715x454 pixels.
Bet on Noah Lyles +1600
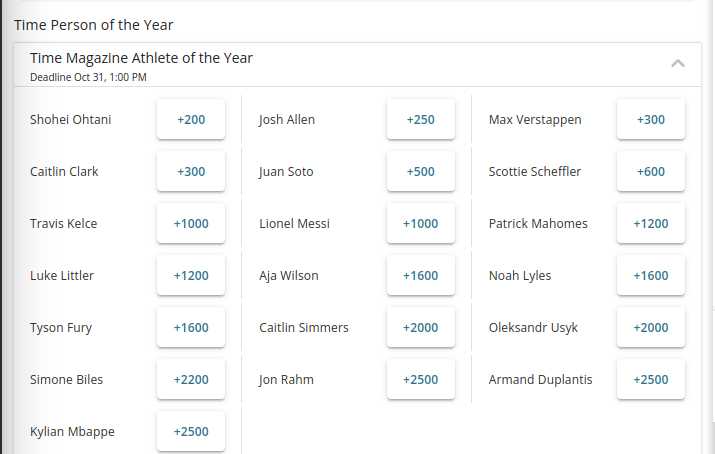(x=651, y=276)
